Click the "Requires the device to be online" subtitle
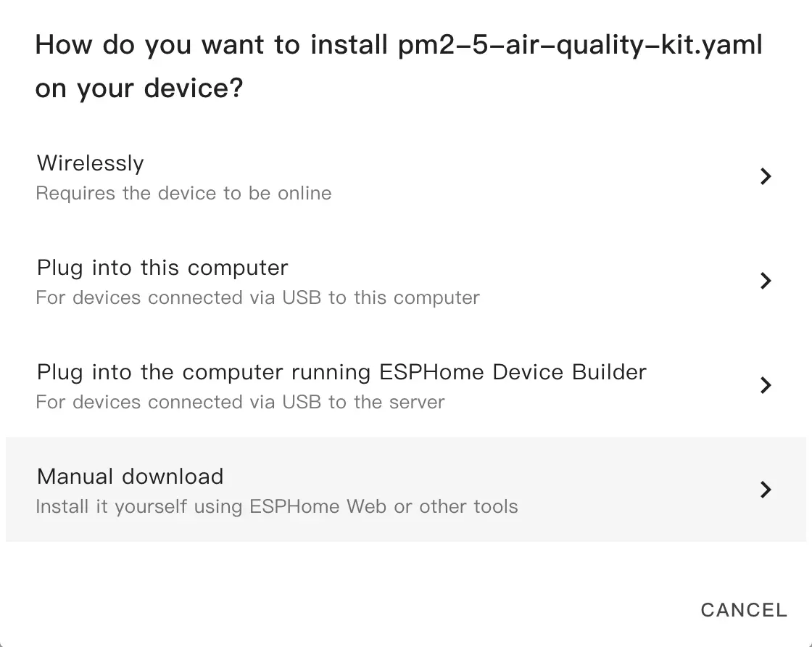The width and height of the screenshot is (812, 647). pos(183,194)
